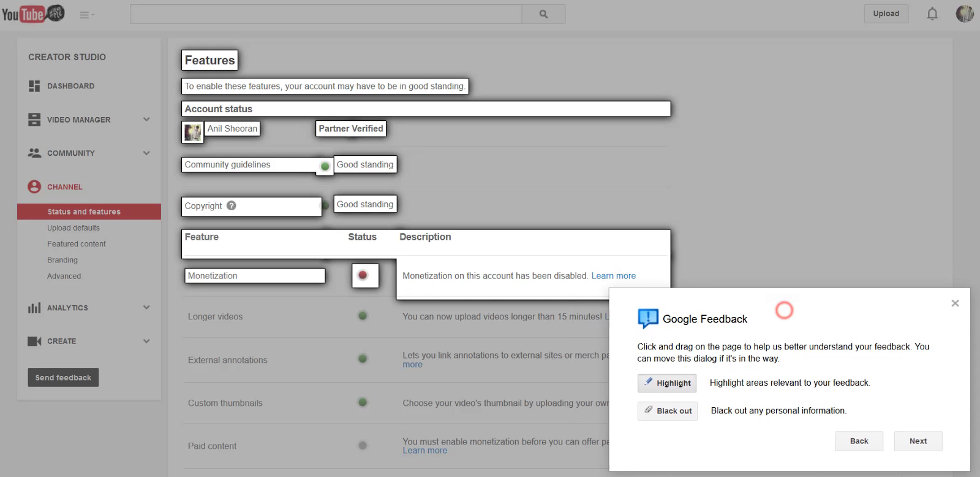Click the Account status heading
This screenshot has width=980, height=477.
point(219,109)
